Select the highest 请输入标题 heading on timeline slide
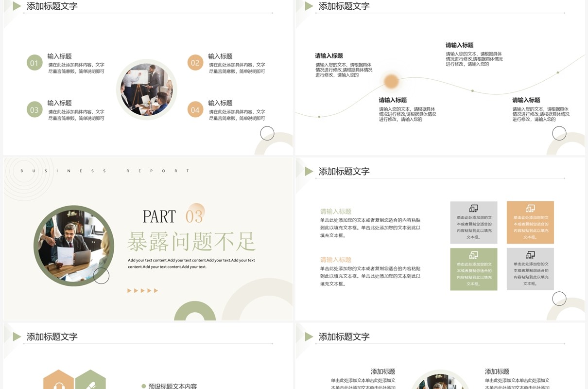Screen dimensions: 588x389 (x=459, y=45)
